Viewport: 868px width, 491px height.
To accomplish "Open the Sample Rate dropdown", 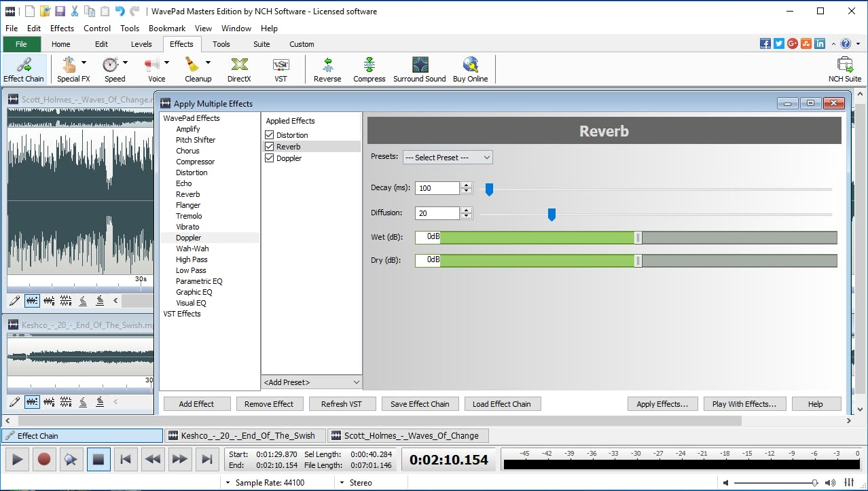I will click(x=228, y=482).
